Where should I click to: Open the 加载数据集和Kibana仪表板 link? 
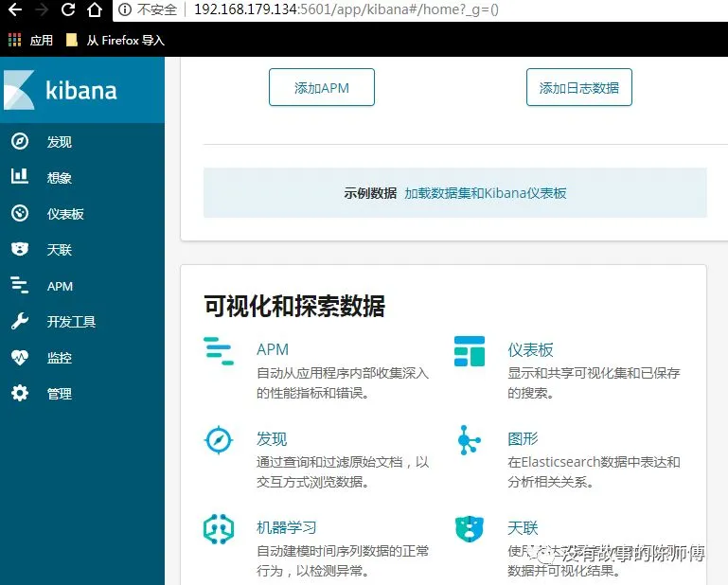click(x=486, y=193)
